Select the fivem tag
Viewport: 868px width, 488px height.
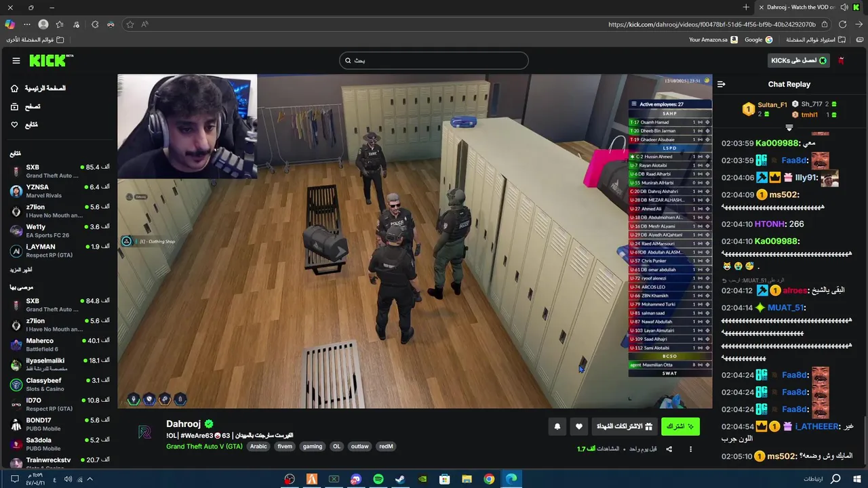click(x=285, y=447)
